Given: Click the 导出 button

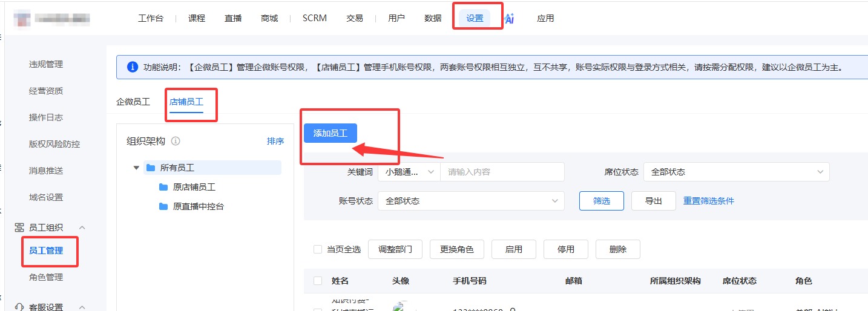Looking at the screenshot, I should (x=654, y=201).
